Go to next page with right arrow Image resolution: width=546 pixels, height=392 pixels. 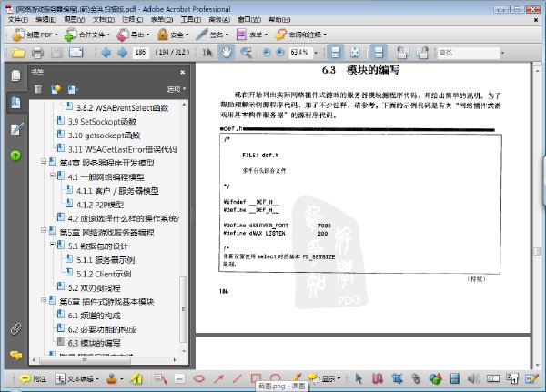click(x=122, y=53)
